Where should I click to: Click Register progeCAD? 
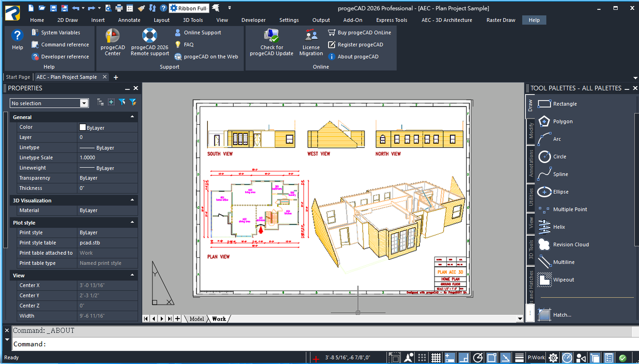tap(355, 44)
